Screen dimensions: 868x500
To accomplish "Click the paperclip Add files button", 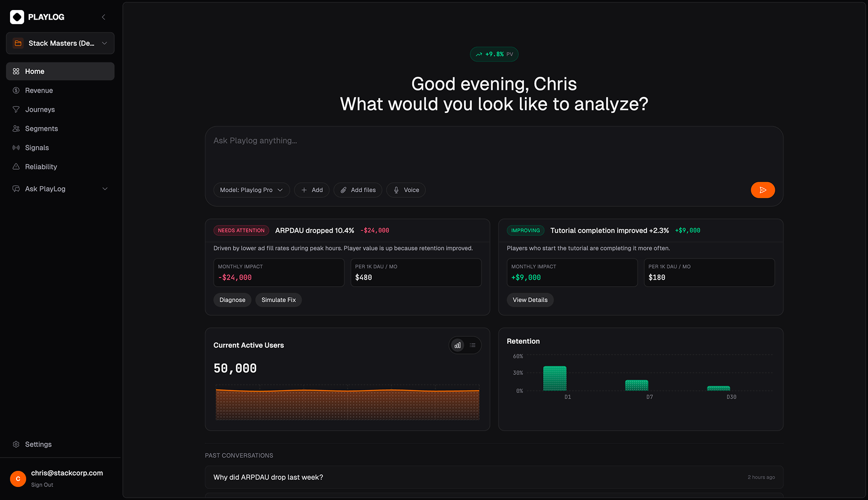I will point(358,190).
